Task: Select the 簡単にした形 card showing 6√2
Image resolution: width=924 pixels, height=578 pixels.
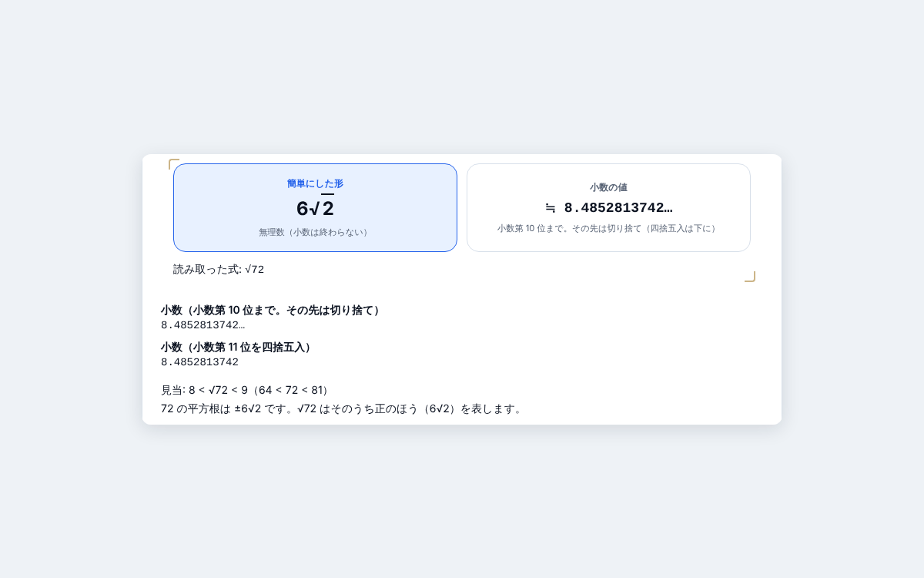Action: point(315,207)
